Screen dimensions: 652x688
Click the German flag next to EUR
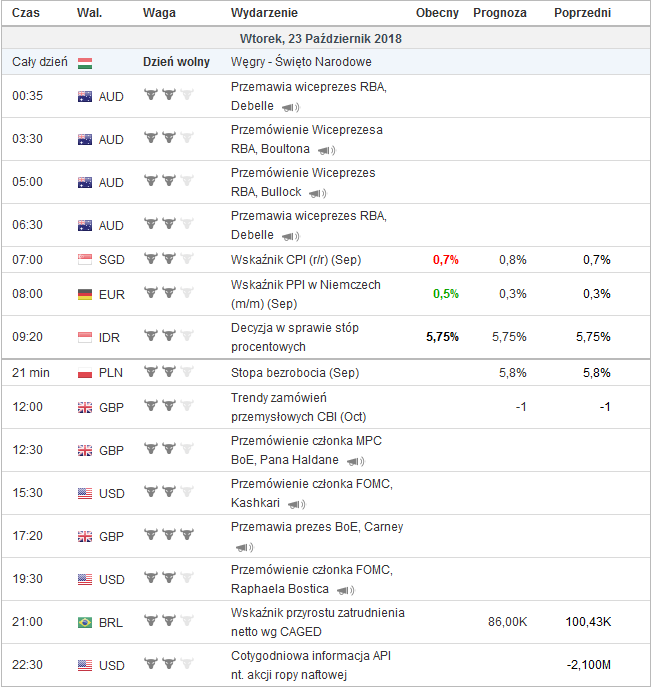[85, 294]
